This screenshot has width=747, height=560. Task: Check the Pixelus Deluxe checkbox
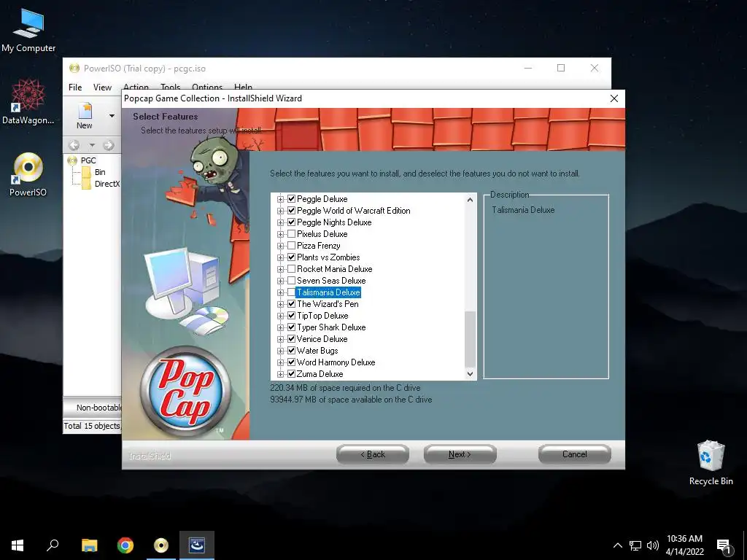292,234
